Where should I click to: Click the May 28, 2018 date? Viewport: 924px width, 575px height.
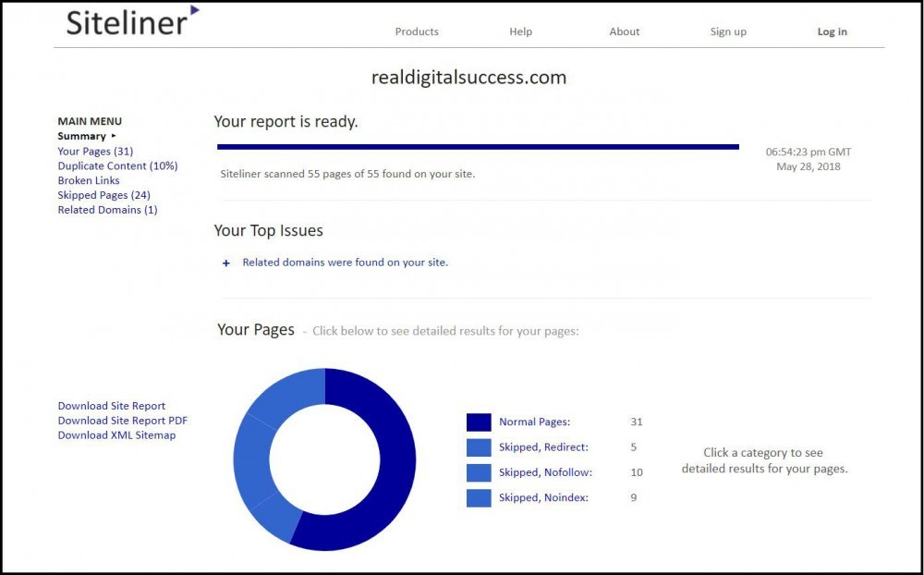(x=808, y=167)
